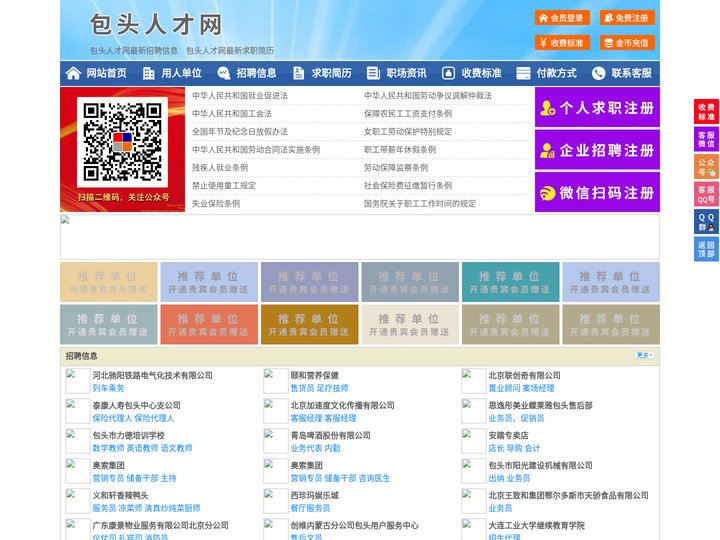
Task: Click pink 客服QQ号 floating sidebar icon
Action: tap(706, 194)
